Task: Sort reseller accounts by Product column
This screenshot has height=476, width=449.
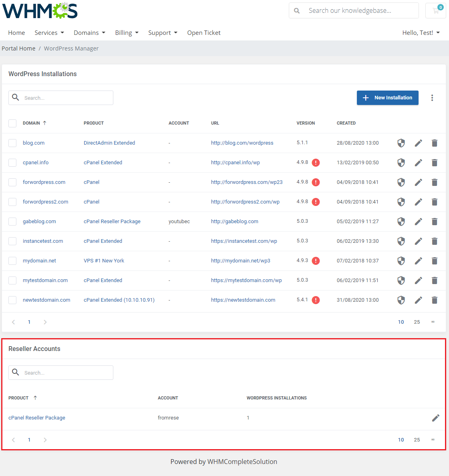Action: pos(23,398)
